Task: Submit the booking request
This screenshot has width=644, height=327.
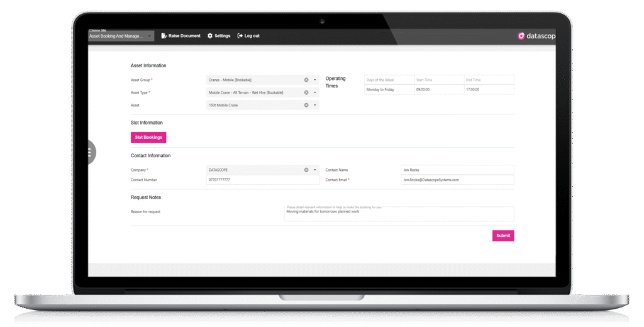Action: [502, 235]
